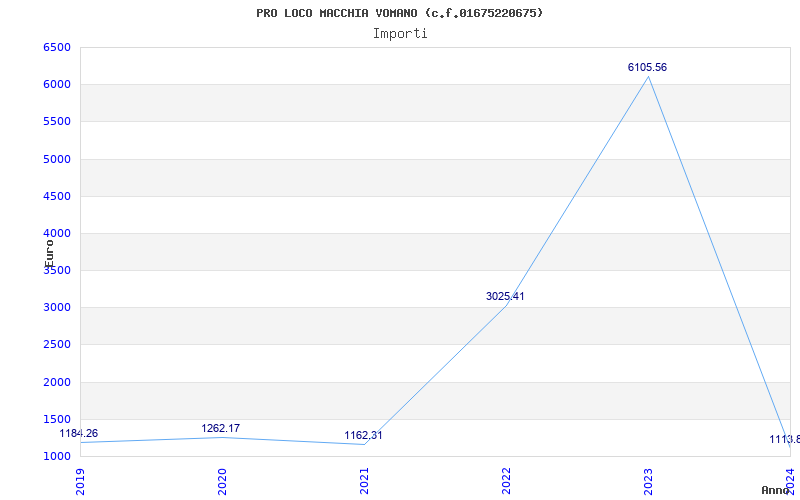The image size is (800, 500).
Task: Select the y-axis value 6000
Action: point(57,85)
